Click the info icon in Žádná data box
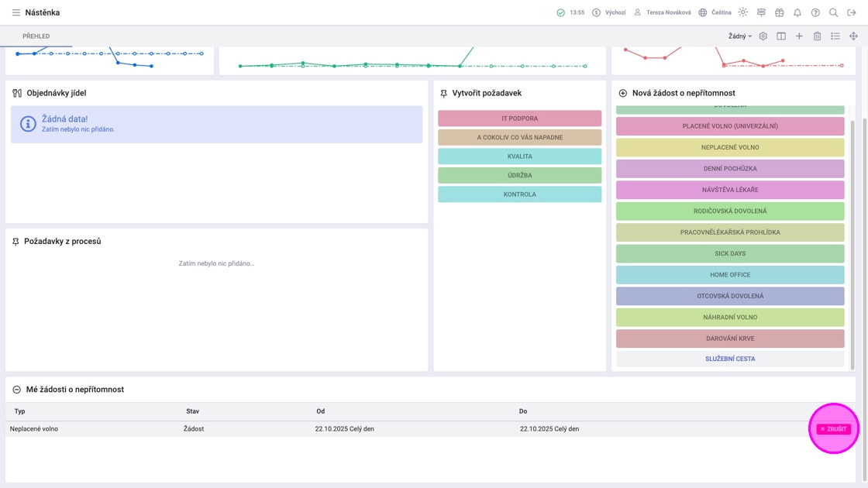868x488 pixels. pos(28,124)
